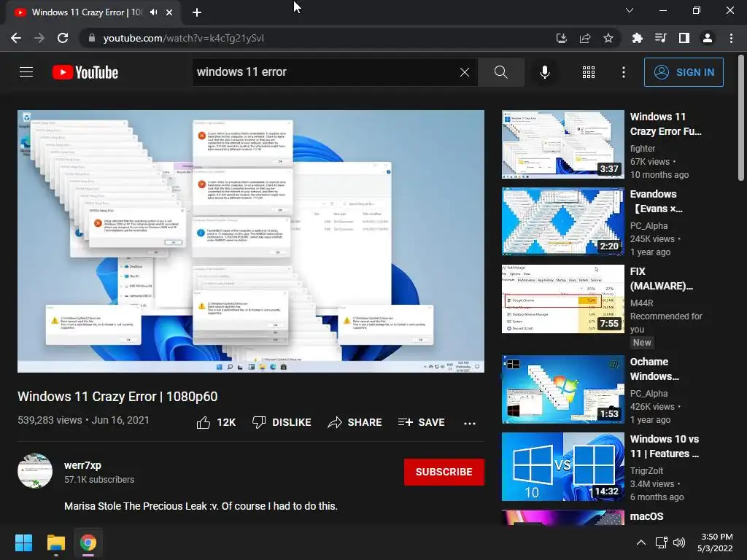Share this page from address bar

pos(585,38)
